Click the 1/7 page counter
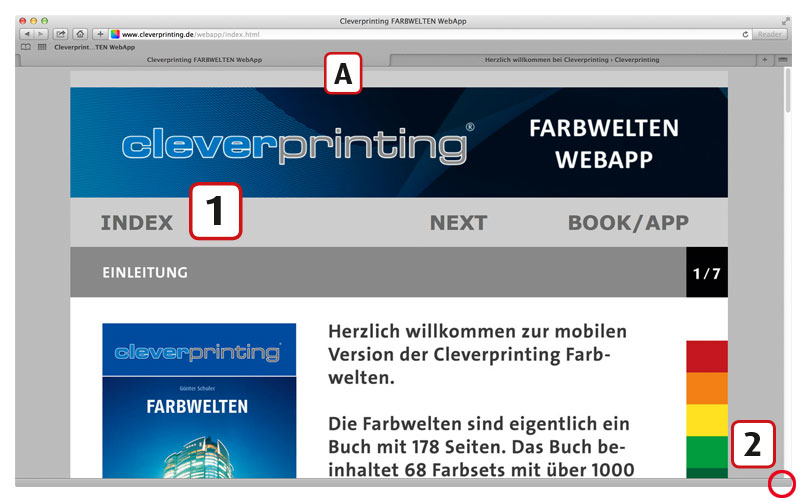 coord(707,273)
